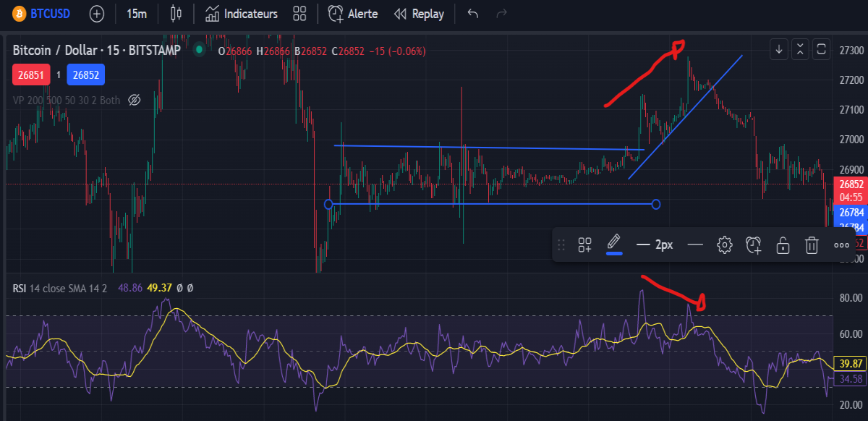Open the Indicateurs menu

click(x=242, y=14)
